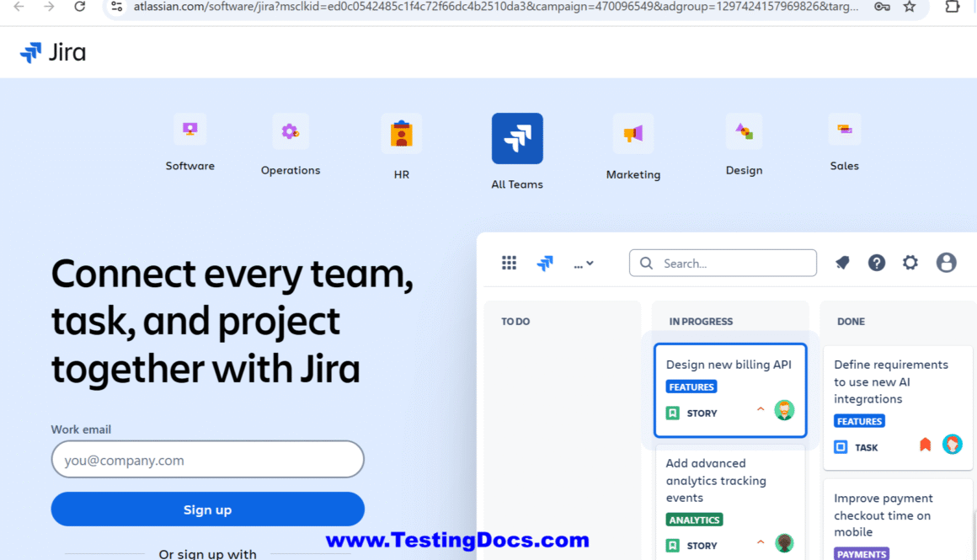Pick the Marketing megaphone icon
Image resolution: width=977 pixels, height=560 pixels.
pyautogui.click(x=633, y=134)
